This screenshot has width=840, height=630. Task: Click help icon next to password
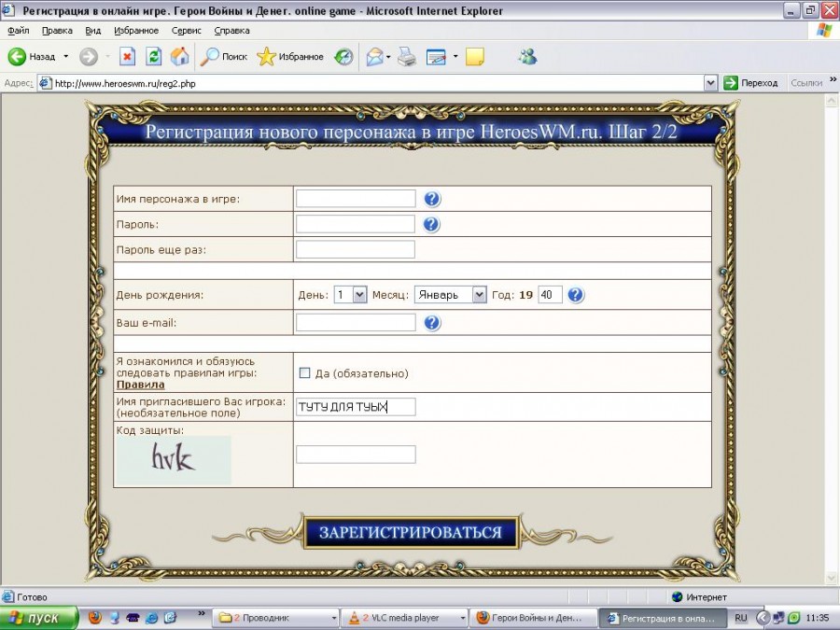point(431,224)
